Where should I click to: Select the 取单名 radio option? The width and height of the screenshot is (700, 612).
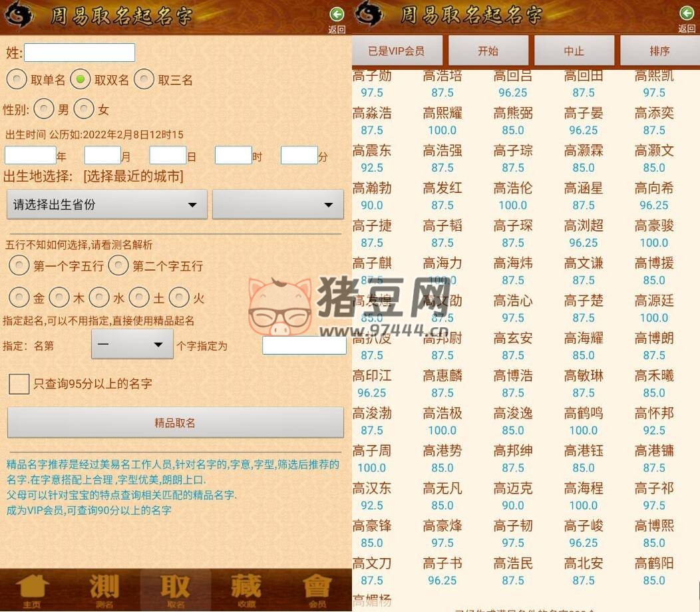coord(17,80)
